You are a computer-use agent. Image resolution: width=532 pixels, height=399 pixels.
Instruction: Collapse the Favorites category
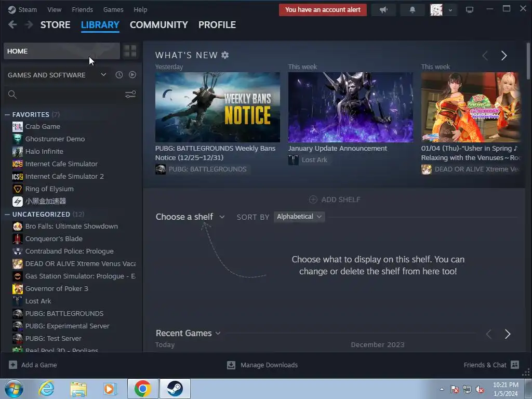(7, 115)
